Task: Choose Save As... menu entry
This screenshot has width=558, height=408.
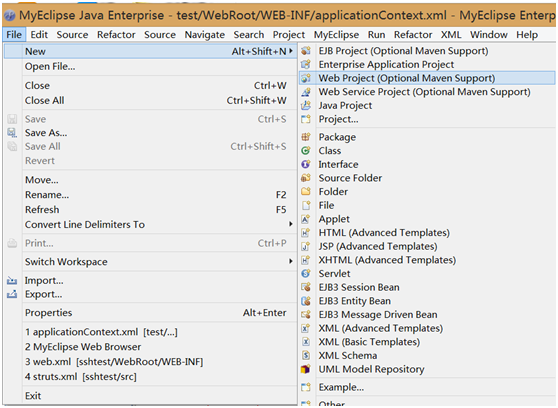Action: pos(151,133)
